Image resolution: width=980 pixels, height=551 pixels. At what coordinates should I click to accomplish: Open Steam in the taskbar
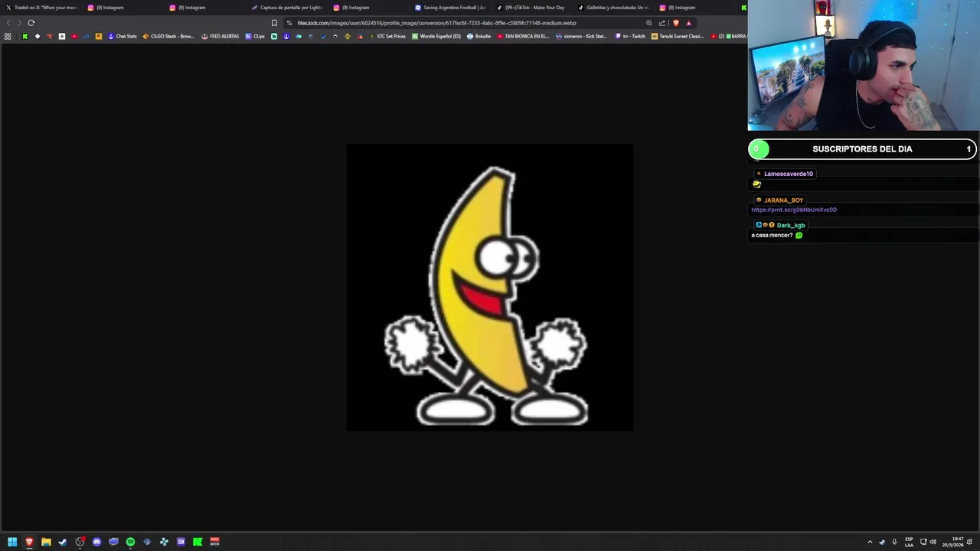click(63, 542)
